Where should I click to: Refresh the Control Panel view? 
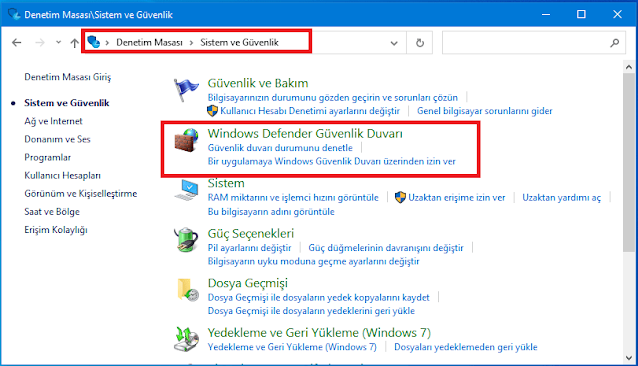(x=420, y=43)
